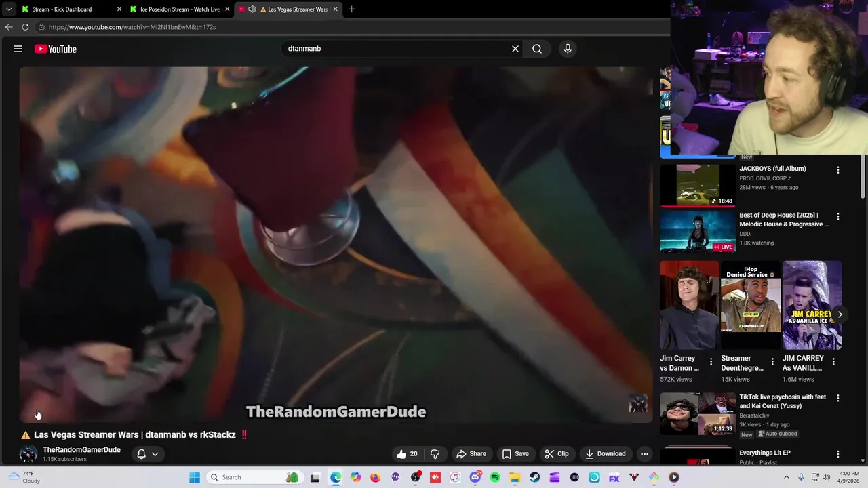Open the YouTube hamburger guide menu

click(x=18, y=49)
